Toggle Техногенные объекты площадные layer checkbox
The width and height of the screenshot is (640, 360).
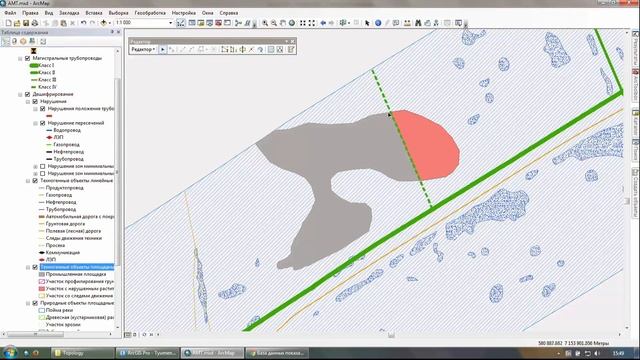35,267
